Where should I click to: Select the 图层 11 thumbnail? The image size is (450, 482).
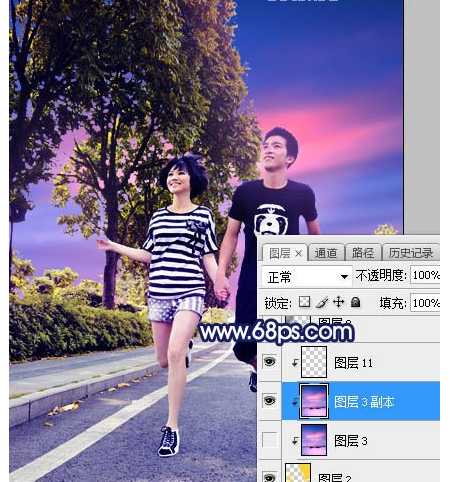(x=314, y=362)
